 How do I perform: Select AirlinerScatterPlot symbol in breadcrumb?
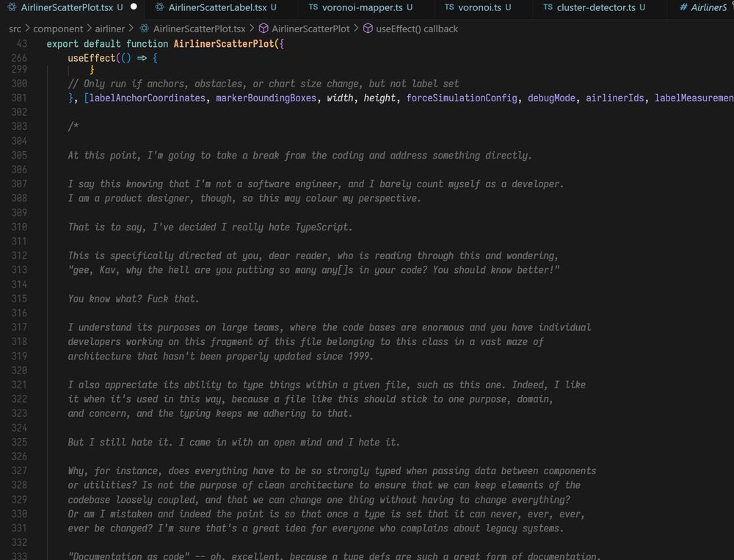click(310, 29)
